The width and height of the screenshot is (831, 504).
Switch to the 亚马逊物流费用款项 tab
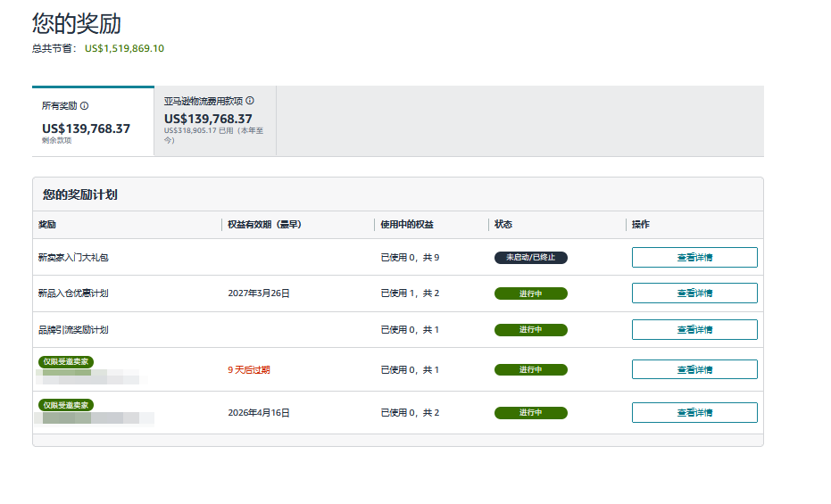pyautogui.click(x=214, y=121)
